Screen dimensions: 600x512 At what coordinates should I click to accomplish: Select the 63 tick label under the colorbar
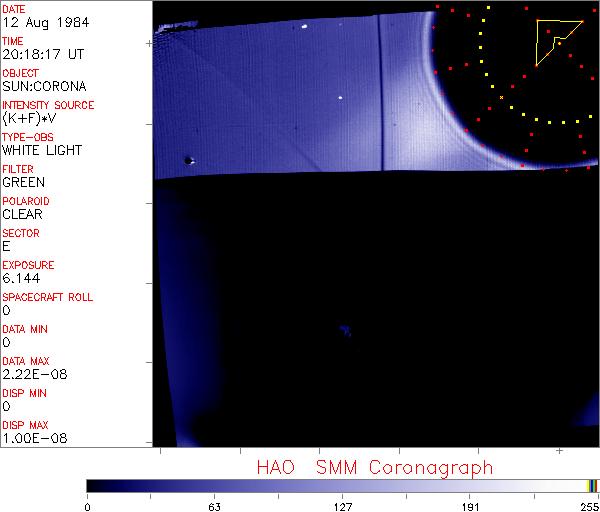coord(214,505)
